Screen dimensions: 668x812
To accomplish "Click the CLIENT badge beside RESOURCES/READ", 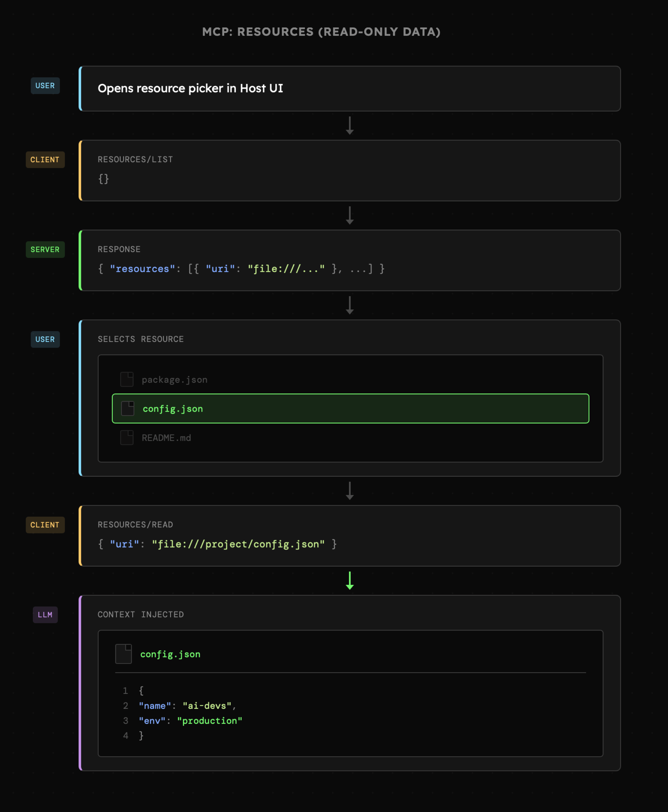I will [x=45, y=525].
